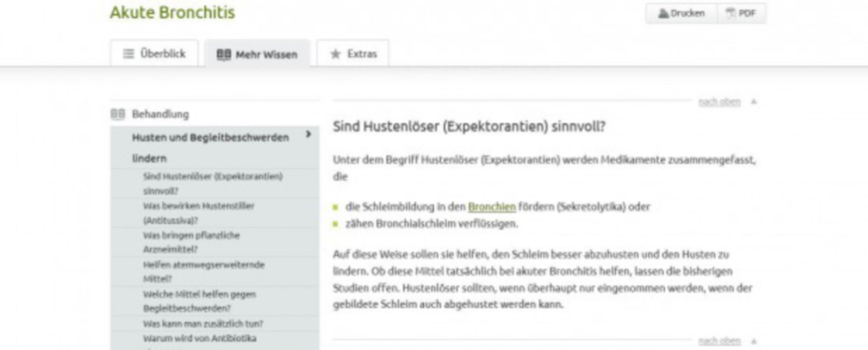This screenshot has width=868, height=350.
Task: Select Sind Hustenlöser (Expektorantien) sinnvoll? in sidebar
Action: click(212, 183)
